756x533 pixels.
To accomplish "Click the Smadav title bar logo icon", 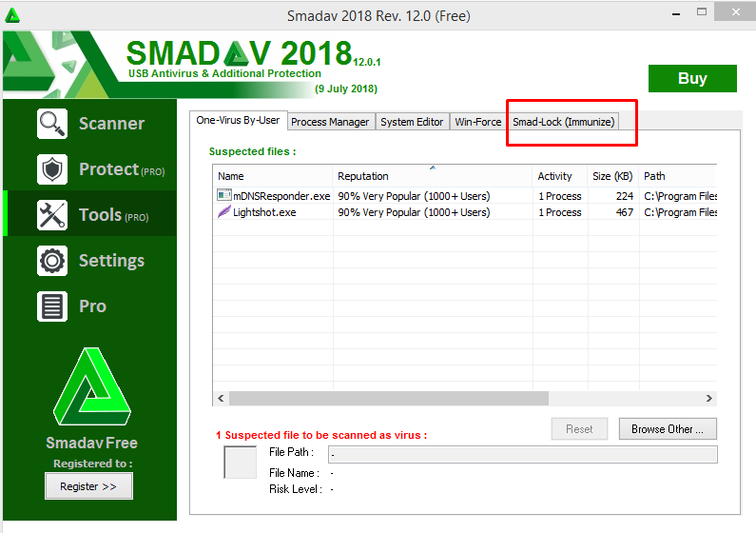I will (12, 15).
